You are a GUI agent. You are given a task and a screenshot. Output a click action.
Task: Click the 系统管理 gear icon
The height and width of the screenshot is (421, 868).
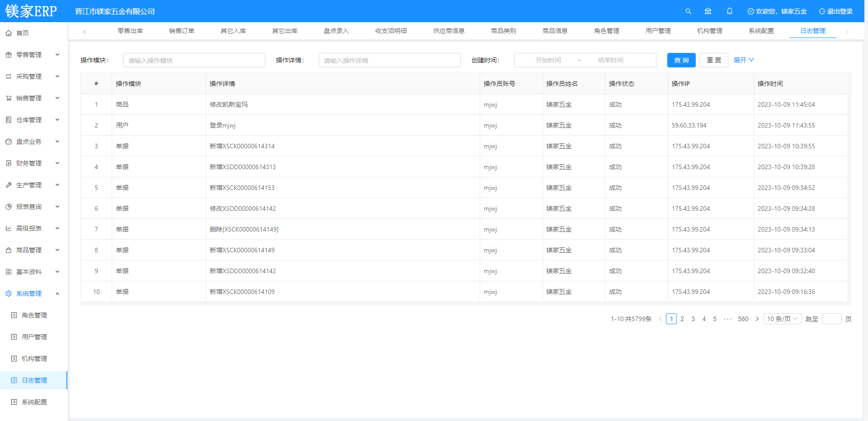click(x=9, y=293)
